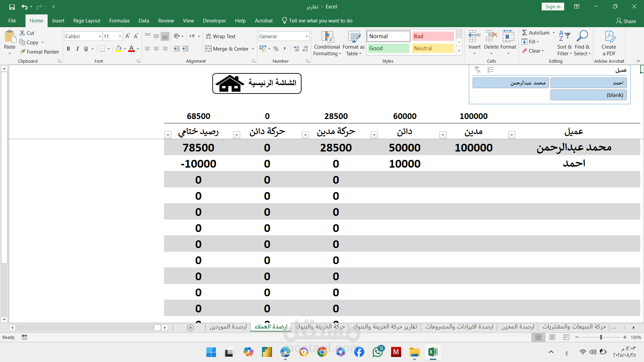This screenshot has width=644, height=362.
Task: Toggle the slicer multi-select button
Action: tap(490, 70)
